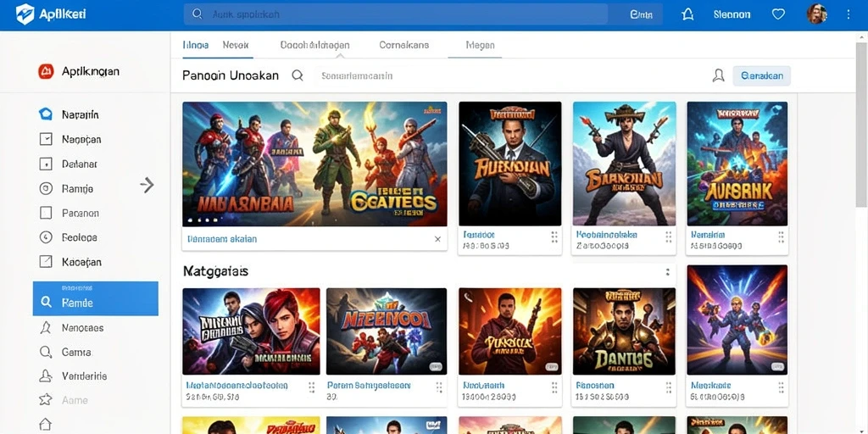
Task: Open options dots on Meataniooaeaalaoteon card
Action: 312,387
